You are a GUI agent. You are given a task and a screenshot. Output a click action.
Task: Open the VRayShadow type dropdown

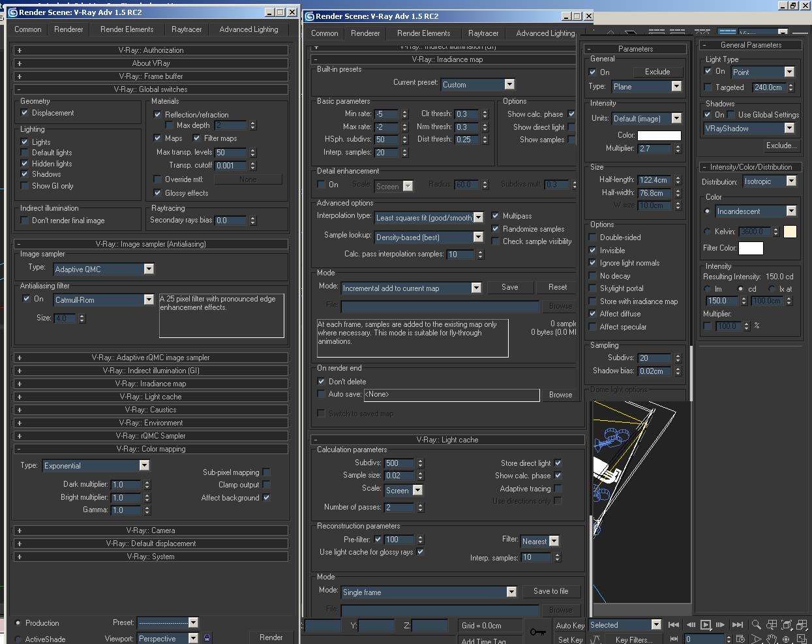click(789, 129)
